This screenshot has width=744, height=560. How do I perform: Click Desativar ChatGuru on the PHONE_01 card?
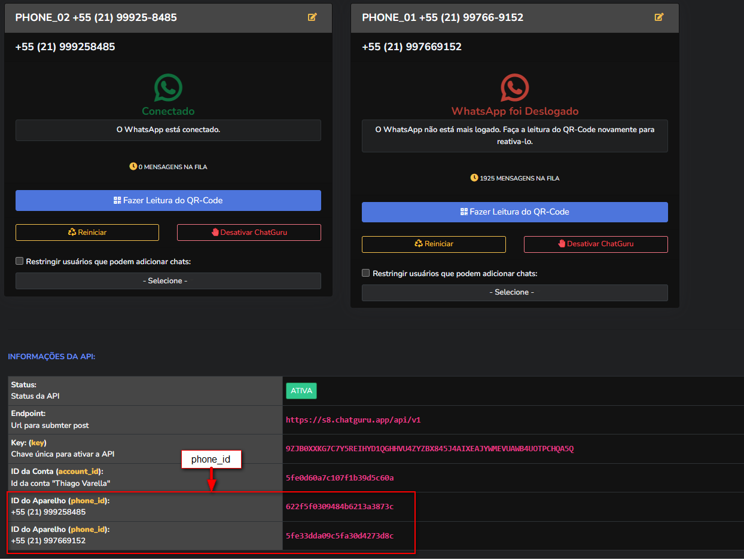(x=596, y=244)
